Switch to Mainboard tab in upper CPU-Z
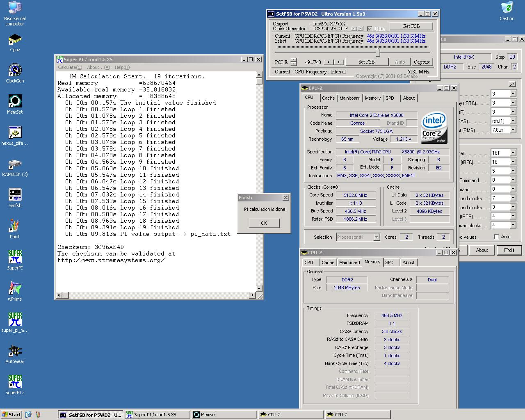This screenshot has height=420, width=525. click(x=350, y=98)
